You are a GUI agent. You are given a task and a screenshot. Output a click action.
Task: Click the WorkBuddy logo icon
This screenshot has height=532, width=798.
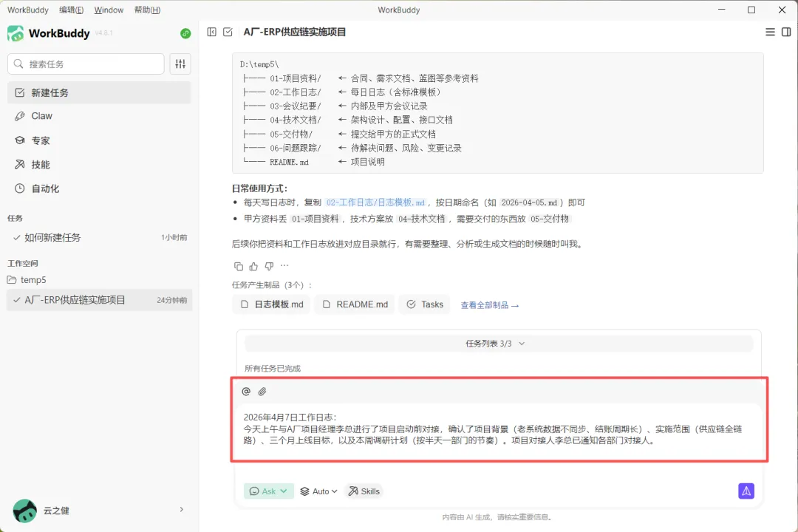click(16, 33)
